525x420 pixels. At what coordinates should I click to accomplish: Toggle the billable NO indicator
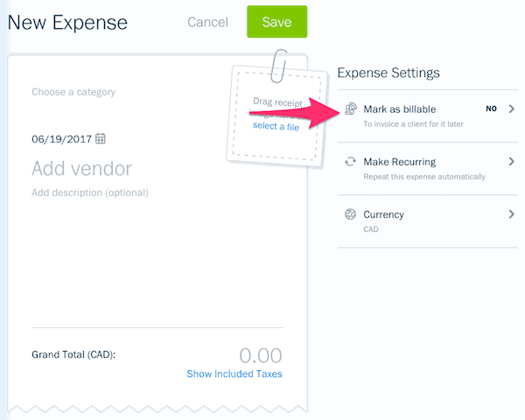point(491,109)
